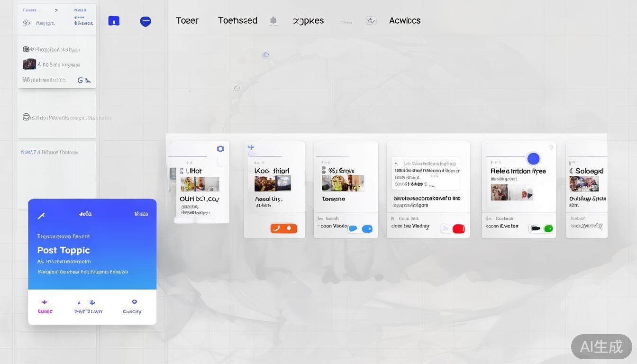Click the anchor icon in blue card footer
The image size is (637, 364).
click(92, 302)
